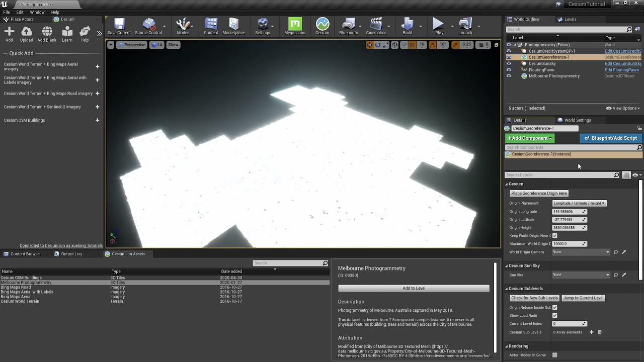Open the Megascans plugin icon
The height and width of the screenshot is (362, 644).
point(294,26)
